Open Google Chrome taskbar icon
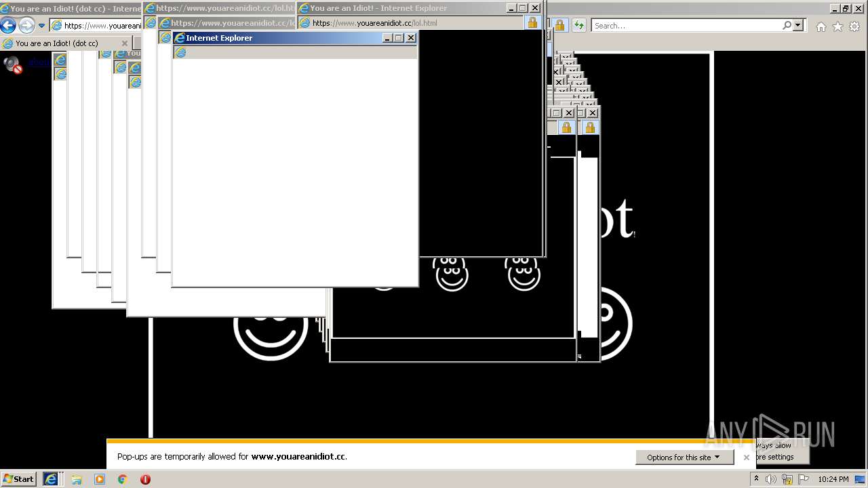Screen dimensions: 868x488 123,479
